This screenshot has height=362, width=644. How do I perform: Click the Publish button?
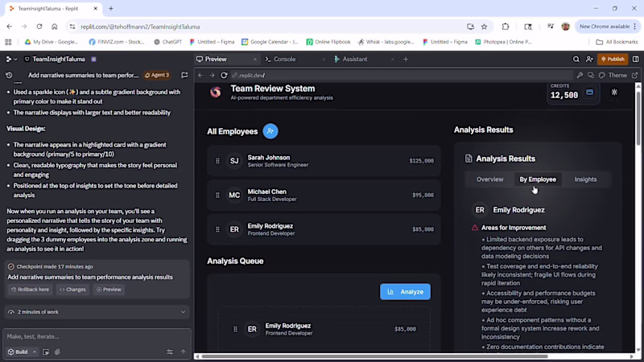click(x=613, y=59)
